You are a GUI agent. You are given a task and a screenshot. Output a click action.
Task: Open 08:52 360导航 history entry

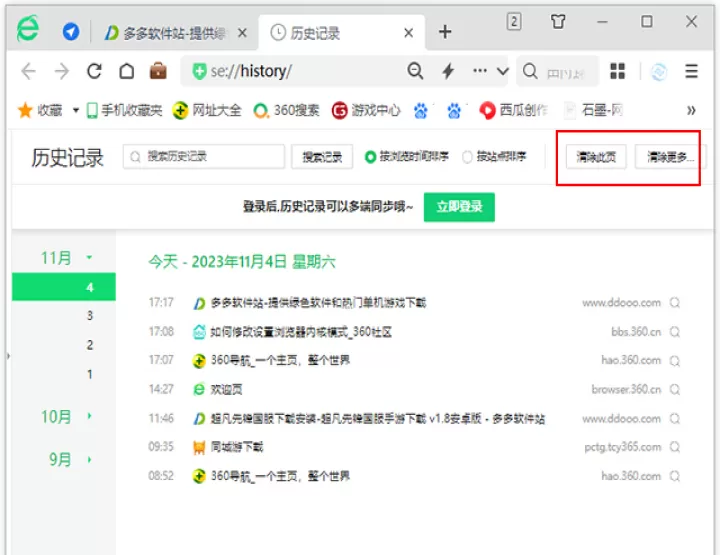tap(280, 476)
